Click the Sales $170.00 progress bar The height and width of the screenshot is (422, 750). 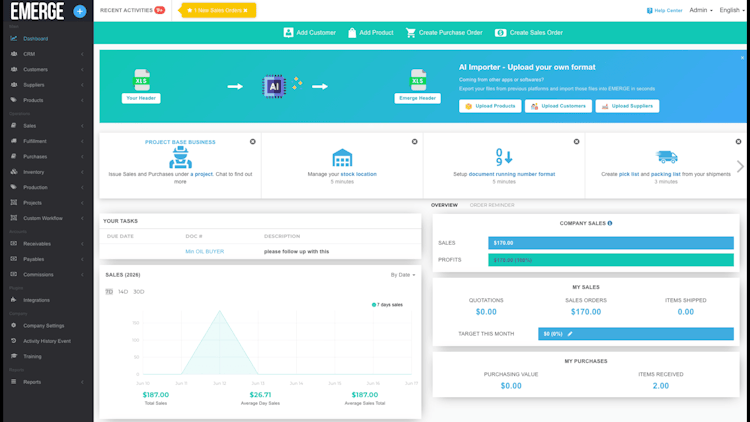611,243
